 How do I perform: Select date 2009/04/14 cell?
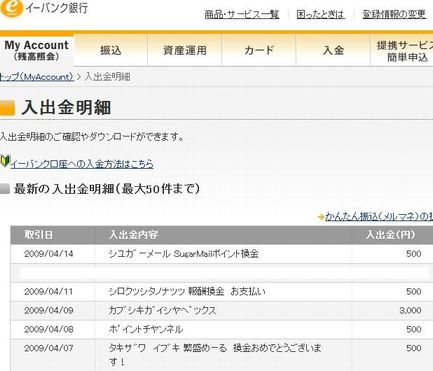pyautogui.click(x=49, y=254)
